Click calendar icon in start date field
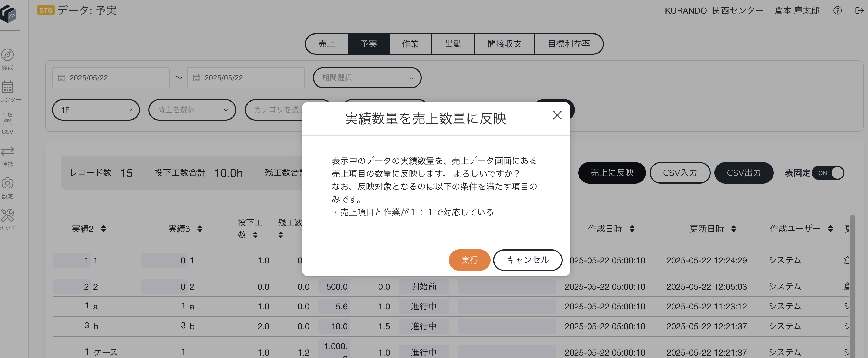Screen dimensions: 868x358 61,78
